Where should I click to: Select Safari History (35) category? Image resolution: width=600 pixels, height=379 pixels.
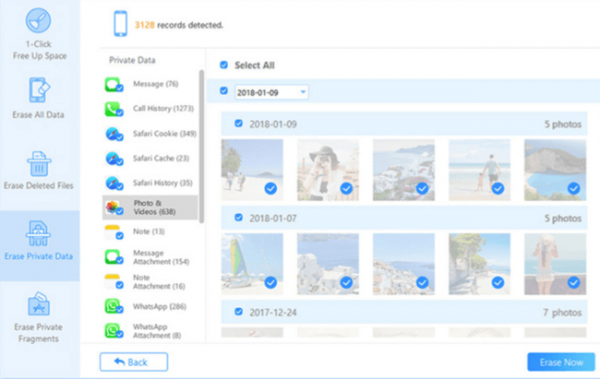pos(150,183)
